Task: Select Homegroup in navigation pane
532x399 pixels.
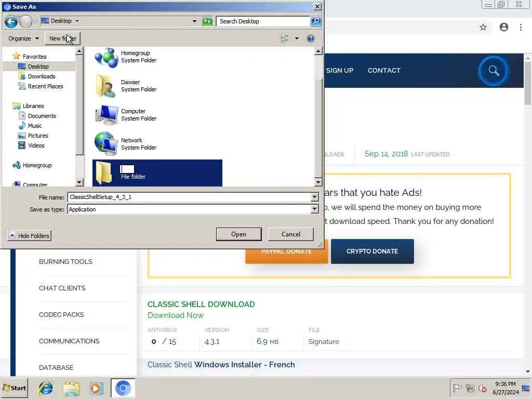Action: point(37,165)
